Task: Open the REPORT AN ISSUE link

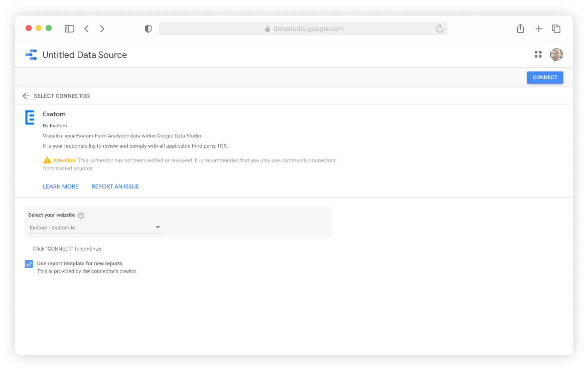Action: [x=115, y=187]
